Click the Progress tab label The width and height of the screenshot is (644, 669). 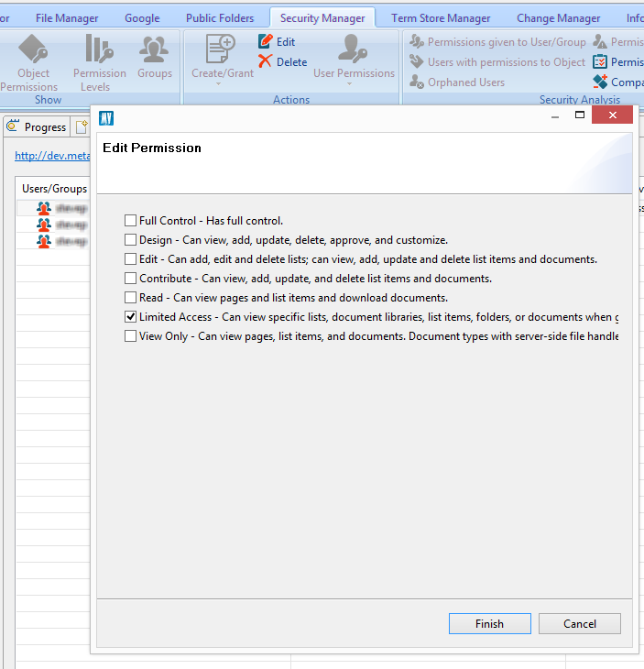coord(45,127)
